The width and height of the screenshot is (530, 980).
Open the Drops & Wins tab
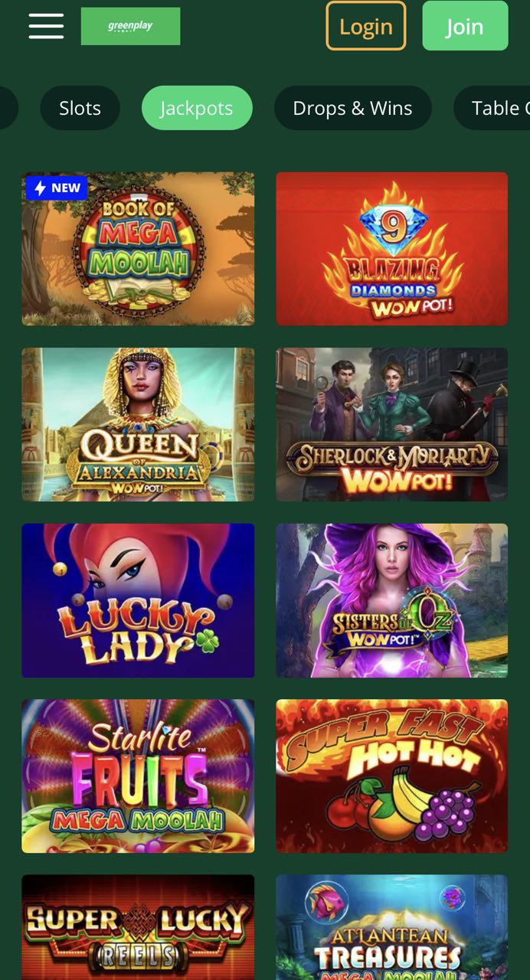pyautogui.click(x=352, y=108)
